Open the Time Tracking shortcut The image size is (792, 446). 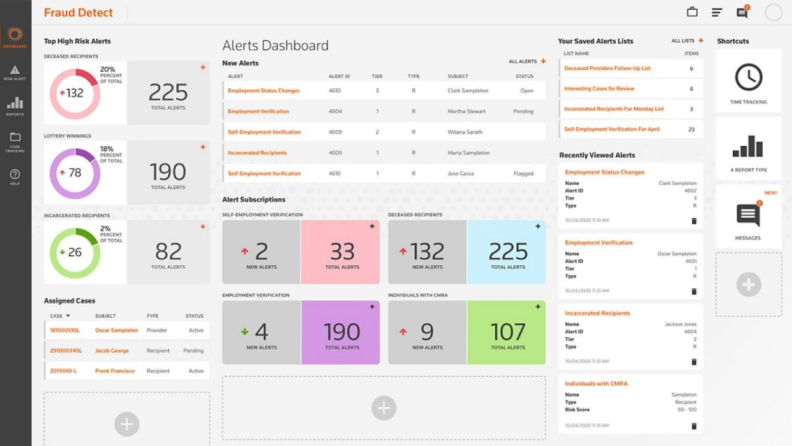point(748,81)
